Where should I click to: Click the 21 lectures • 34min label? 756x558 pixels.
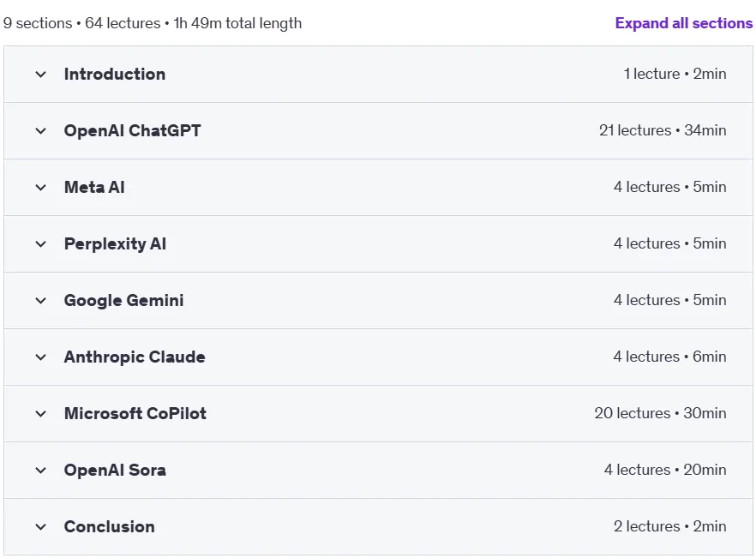tap(663, 130)
